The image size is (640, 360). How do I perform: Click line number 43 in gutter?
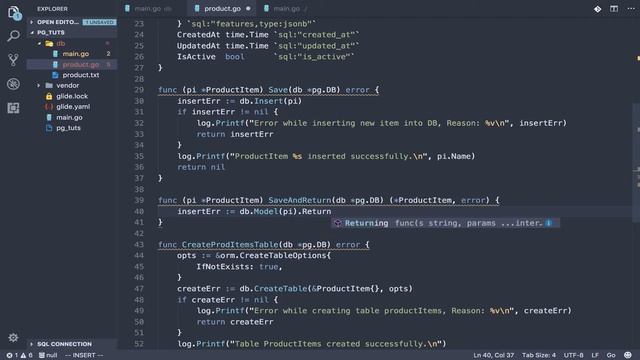(139, 244)
